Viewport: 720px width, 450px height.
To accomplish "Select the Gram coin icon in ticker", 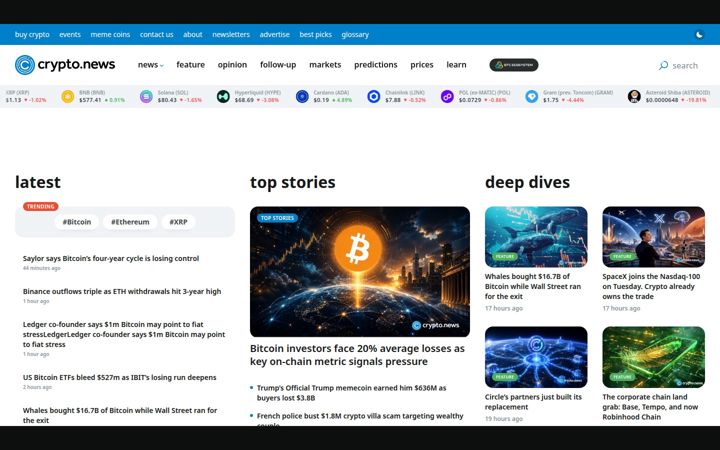I will point(532,96).
